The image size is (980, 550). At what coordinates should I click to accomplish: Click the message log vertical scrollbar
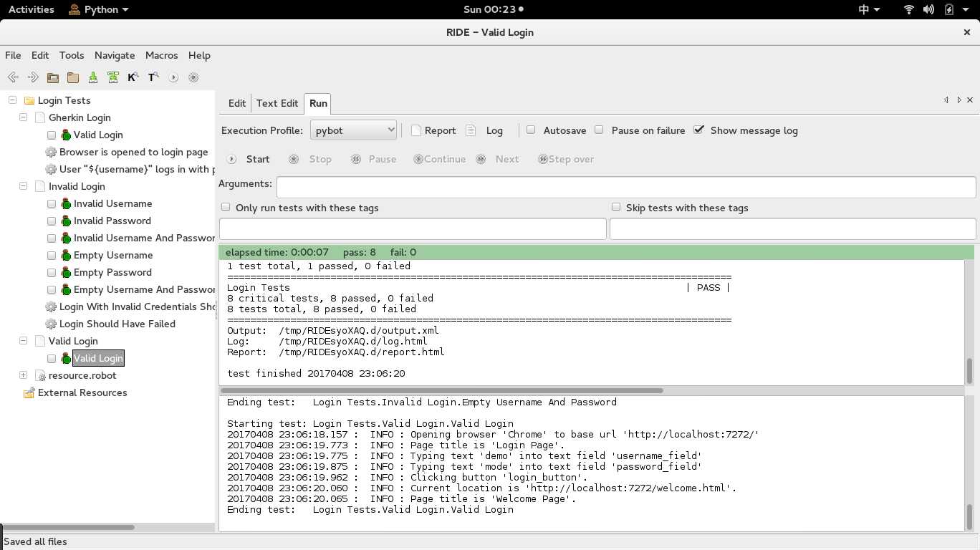[969, 516]
